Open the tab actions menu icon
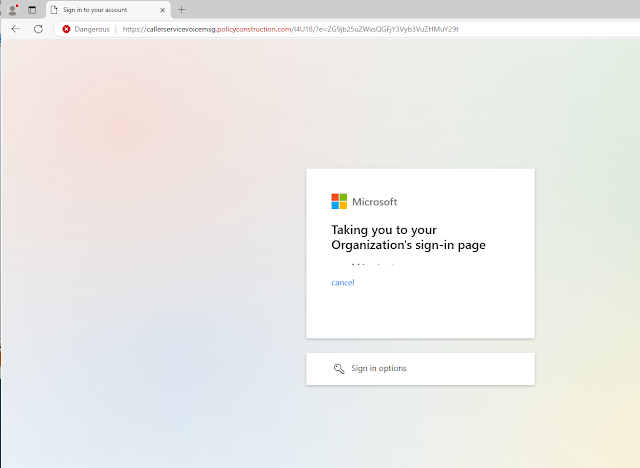The image size is (640, 468). click(x=32, y=10)
